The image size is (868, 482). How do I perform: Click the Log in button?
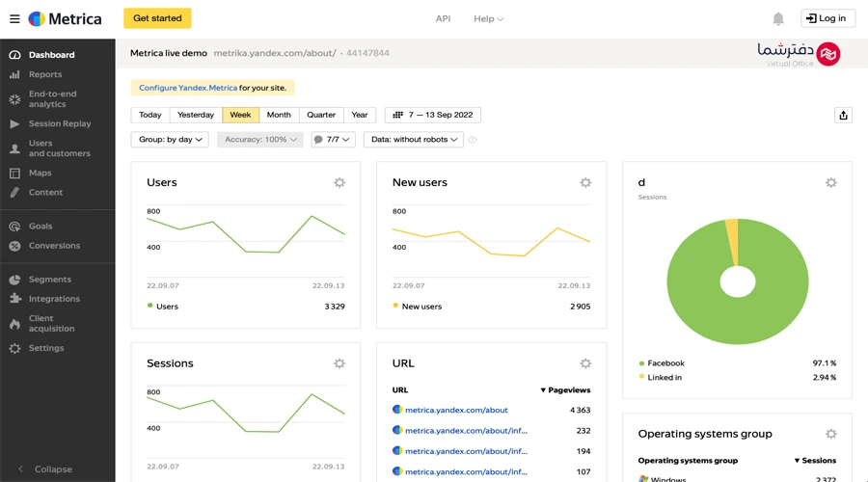tap(827, 18)
